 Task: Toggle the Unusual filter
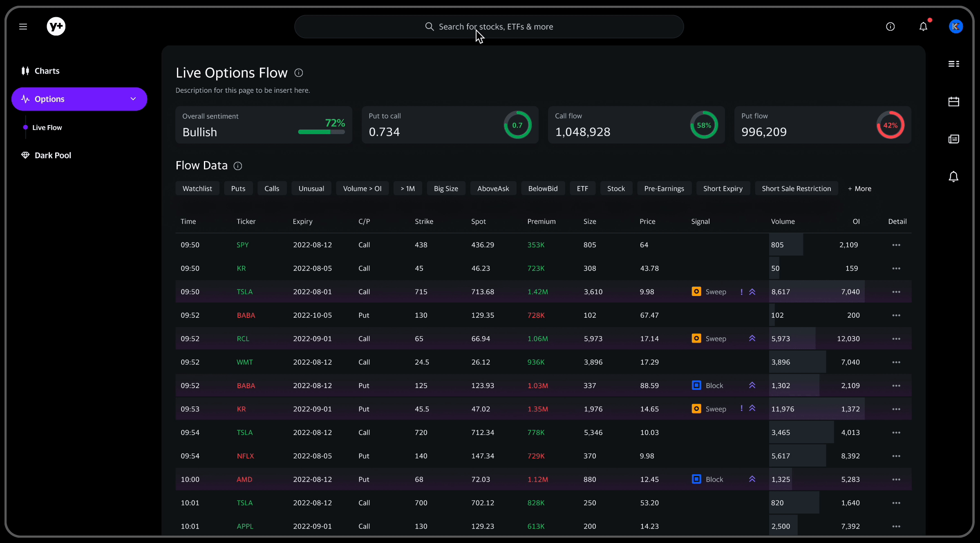pyautogui.click(x=311, y=188)
